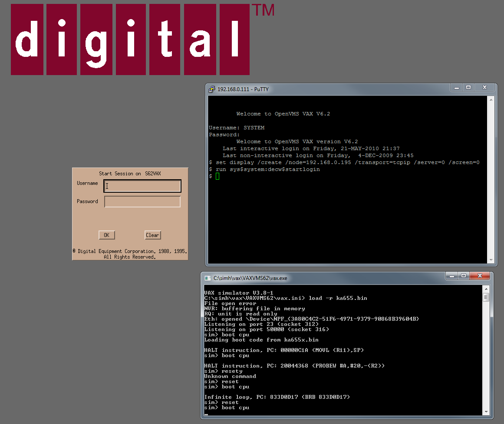Click 'Welcome to OpenVMS VAX V6.2' in PuTTY
This screenshot has width=504, height=424.
pyautogui.click(x=283, y=114)
